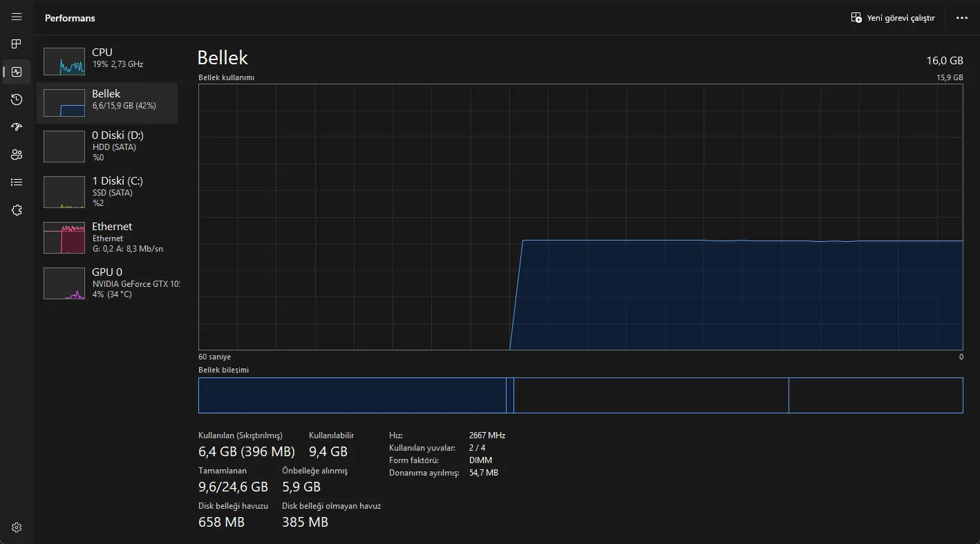The width and height of the screenshot is (980, 544).
Task: Click the Kullanılan (Sıkıştırılmış) label
Action: (241, 435)
